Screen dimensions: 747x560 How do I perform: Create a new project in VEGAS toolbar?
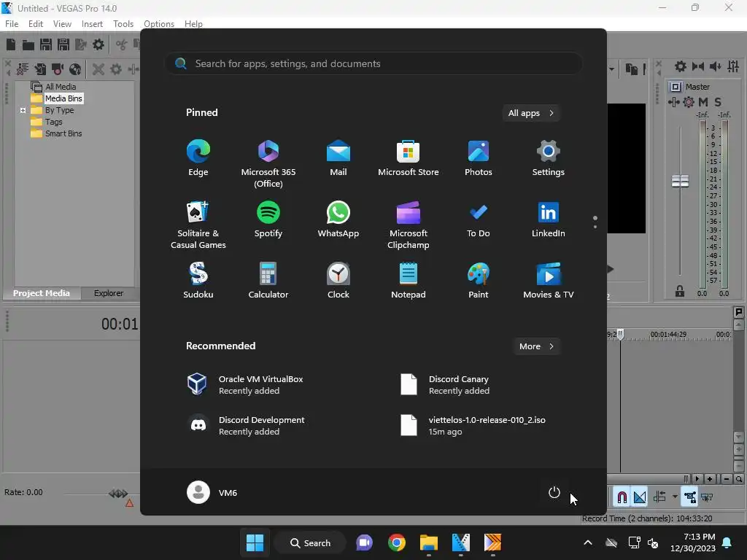pos(11,44)
